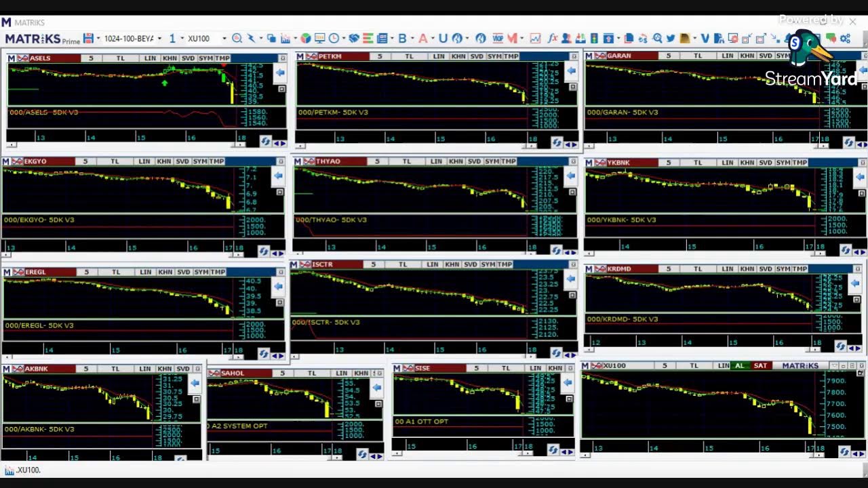868x488 pixels.
Task: Click the colored cube icon in toolbar
Action: tap(306, 39)
